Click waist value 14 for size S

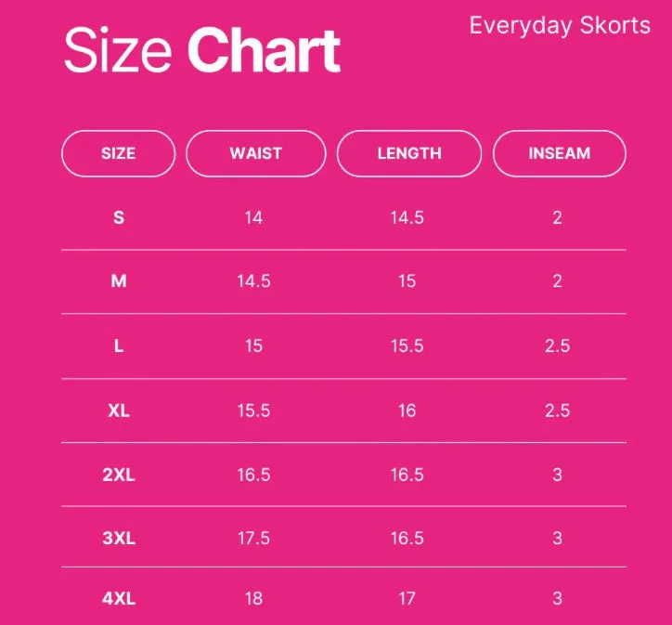(253, 217)
